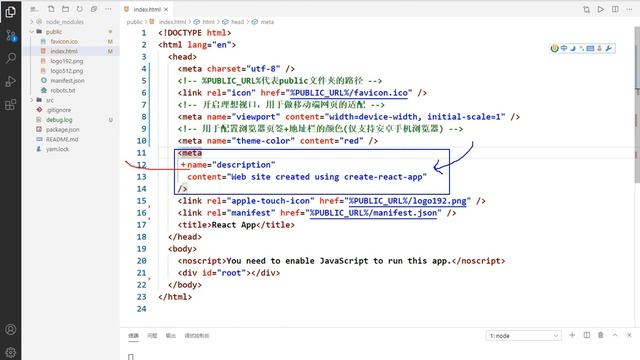Open changes compare icon in editor toolbar

[x=587, y=9]
